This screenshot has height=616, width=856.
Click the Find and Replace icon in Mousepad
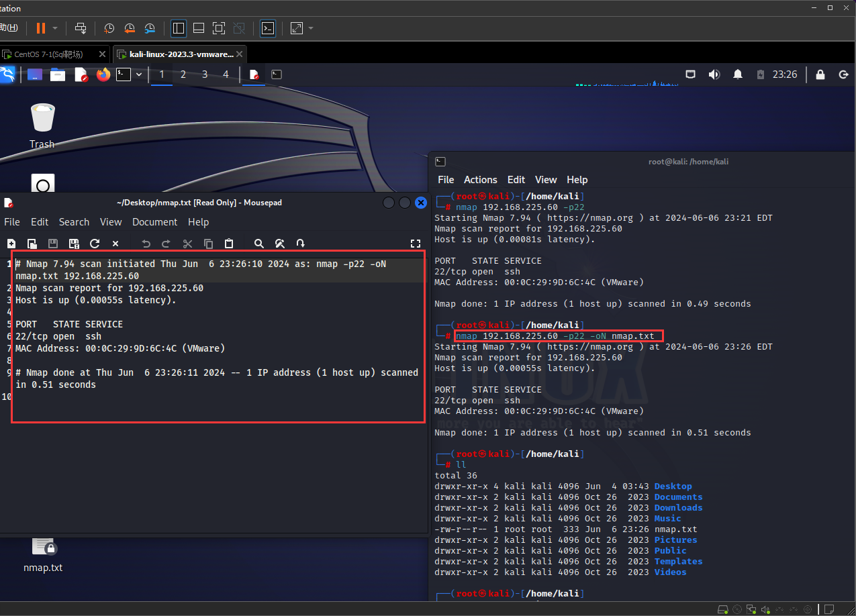[280, 244]
